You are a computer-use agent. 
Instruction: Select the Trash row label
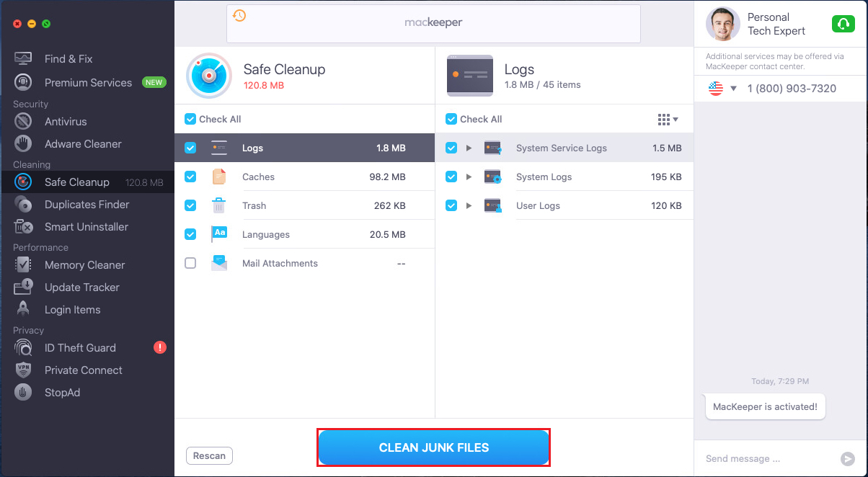pos(254,205)
